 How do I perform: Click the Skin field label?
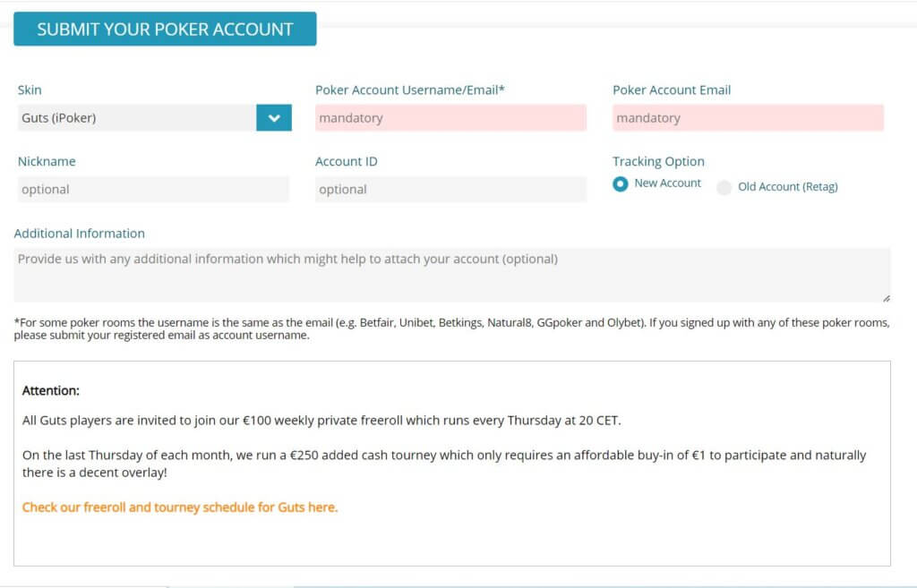30,90
